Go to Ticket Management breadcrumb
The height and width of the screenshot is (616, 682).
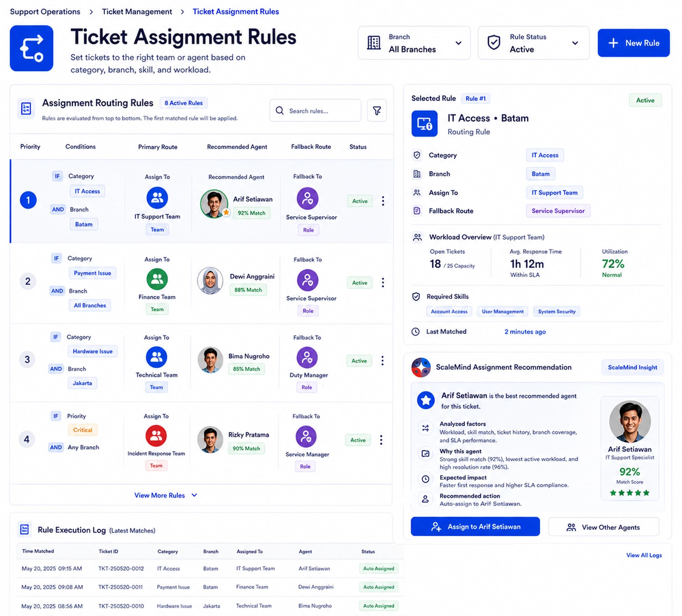[137, 11]
